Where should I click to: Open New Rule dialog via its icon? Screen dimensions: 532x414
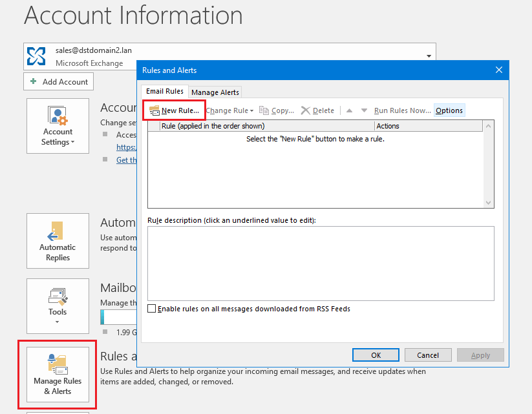click(156, 110)
